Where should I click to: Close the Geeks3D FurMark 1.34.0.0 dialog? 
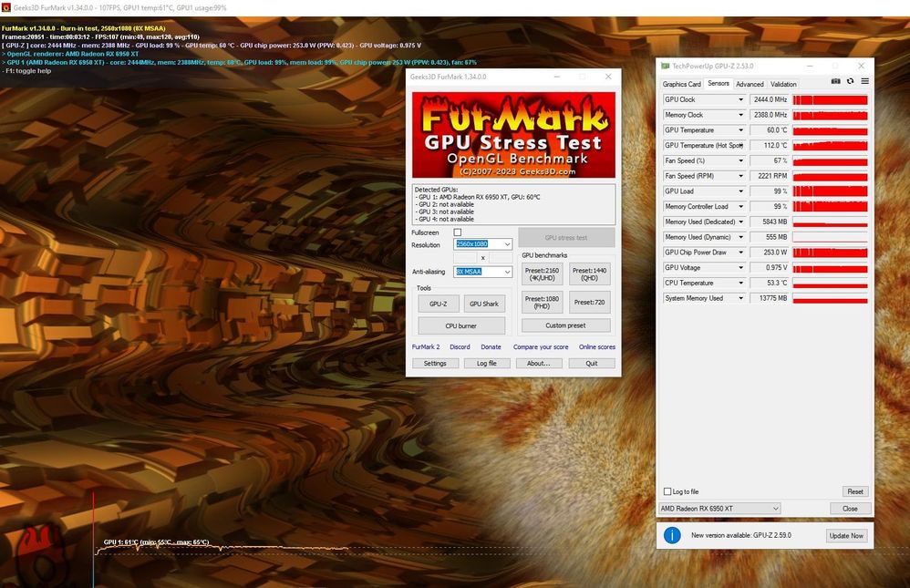click(x=607, y=77)
